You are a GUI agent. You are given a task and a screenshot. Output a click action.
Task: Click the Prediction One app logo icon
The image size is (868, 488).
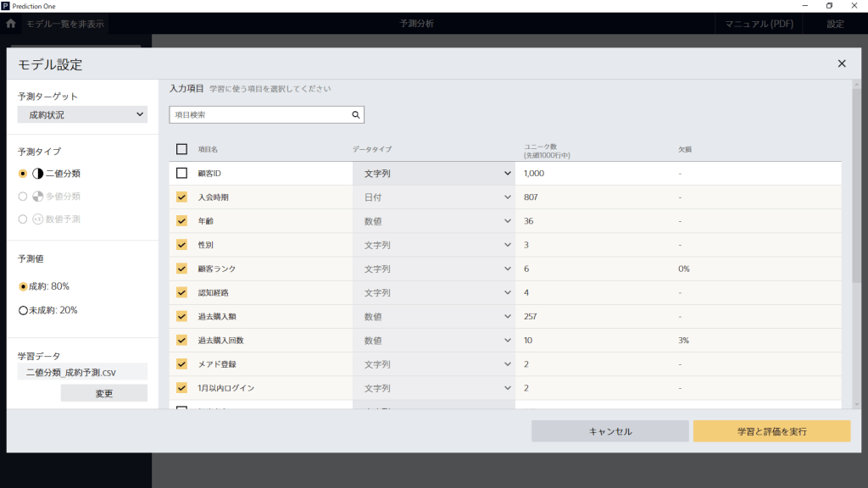tap(6, 6)
